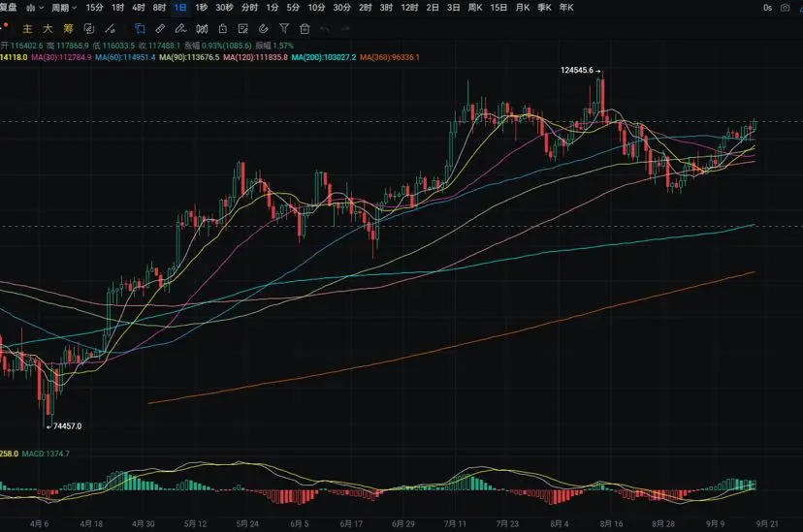Toggle the 大 large-order indicator

pos(48,29)
